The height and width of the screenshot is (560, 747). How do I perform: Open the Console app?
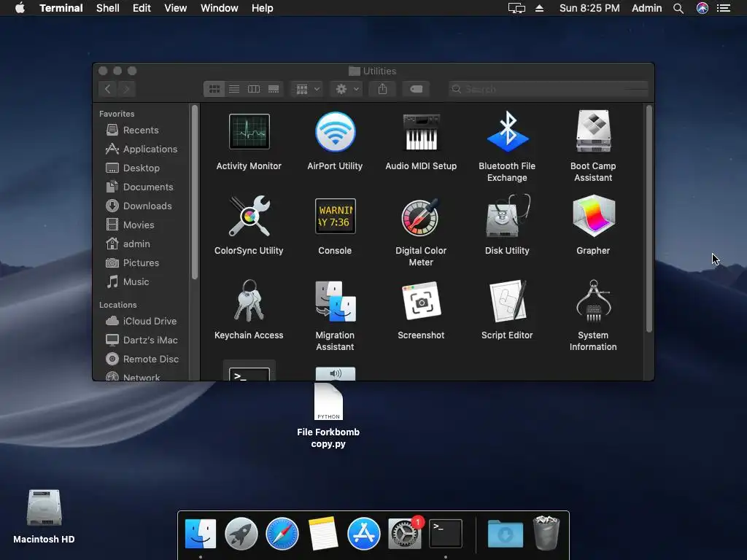(335, 216)
